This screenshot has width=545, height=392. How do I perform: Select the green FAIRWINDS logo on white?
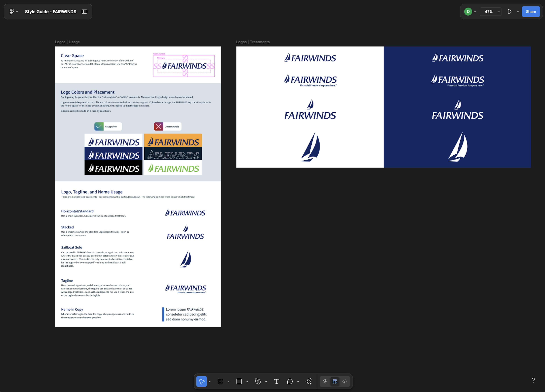[x=173, y=168]
